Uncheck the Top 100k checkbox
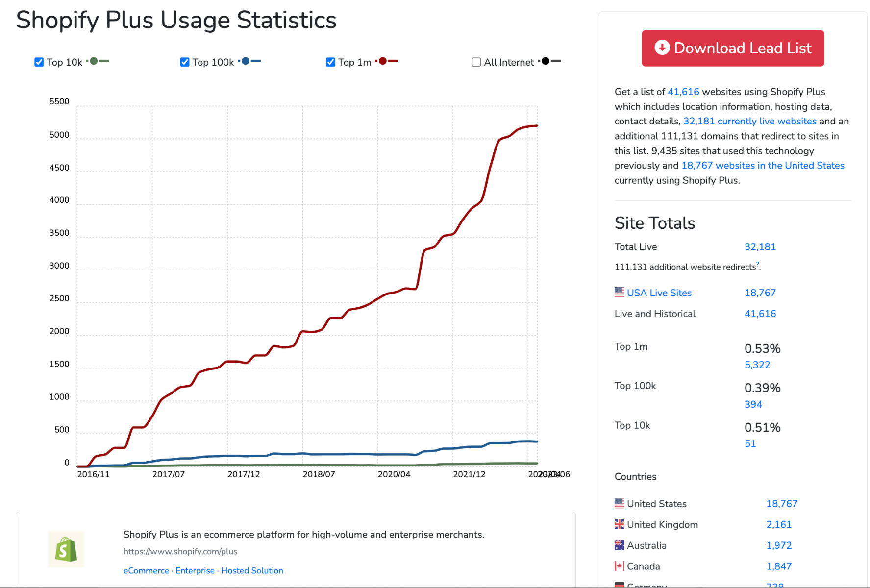This screenshot has height=588, width=870. pos(185,62)
